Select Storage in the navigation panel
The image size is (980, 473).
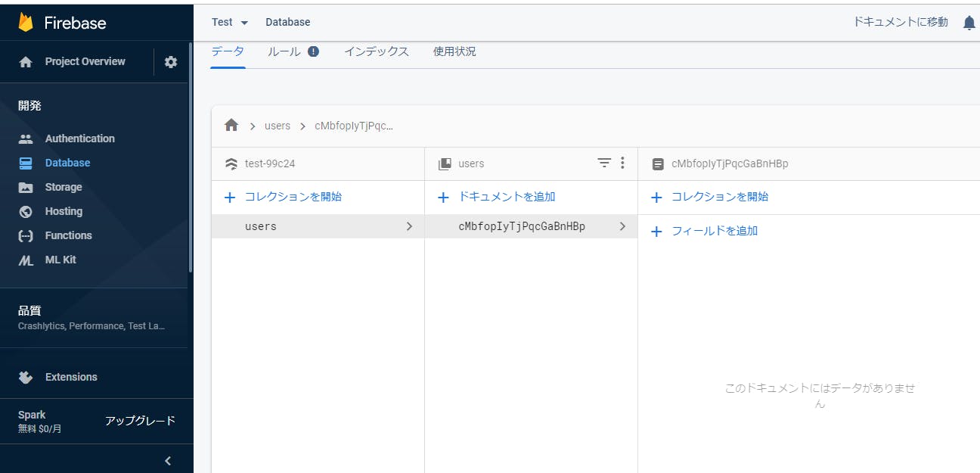pyautogui.click(x=64, y=186)
